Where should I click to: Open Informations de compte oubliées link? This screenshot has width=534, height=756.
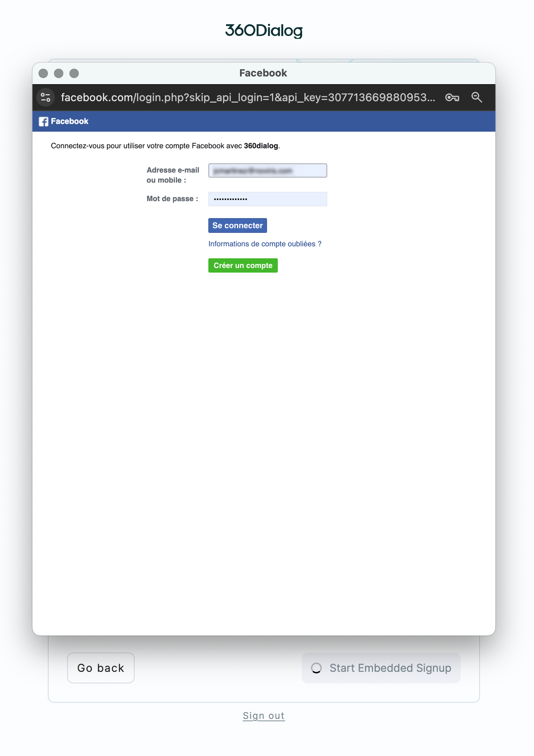click(x=265, y=244)
